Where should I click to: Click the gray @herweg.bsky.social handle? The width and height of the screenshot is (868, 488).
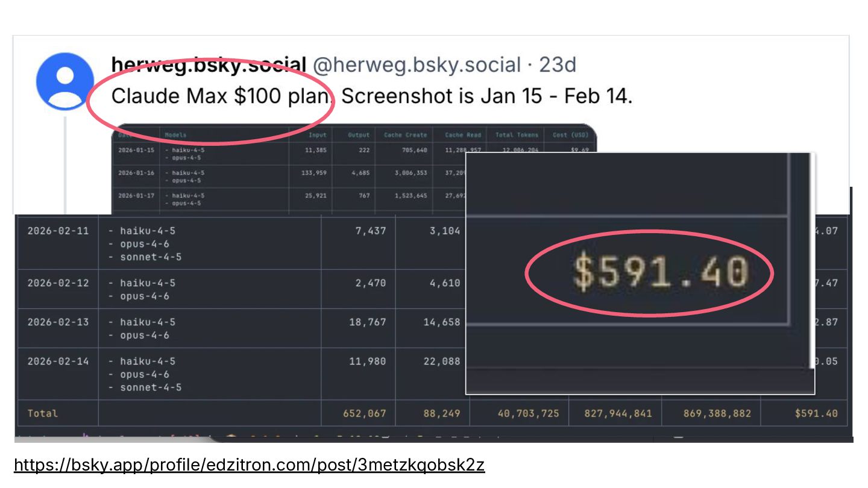pos(417,64)
